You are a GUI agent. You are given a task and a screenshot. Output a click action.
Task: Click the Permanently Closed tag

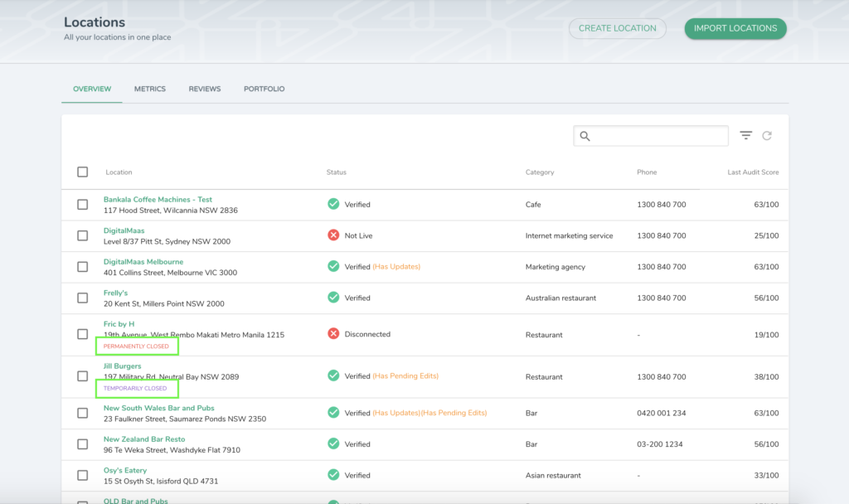pyautogui.click(x=136, y=346)
